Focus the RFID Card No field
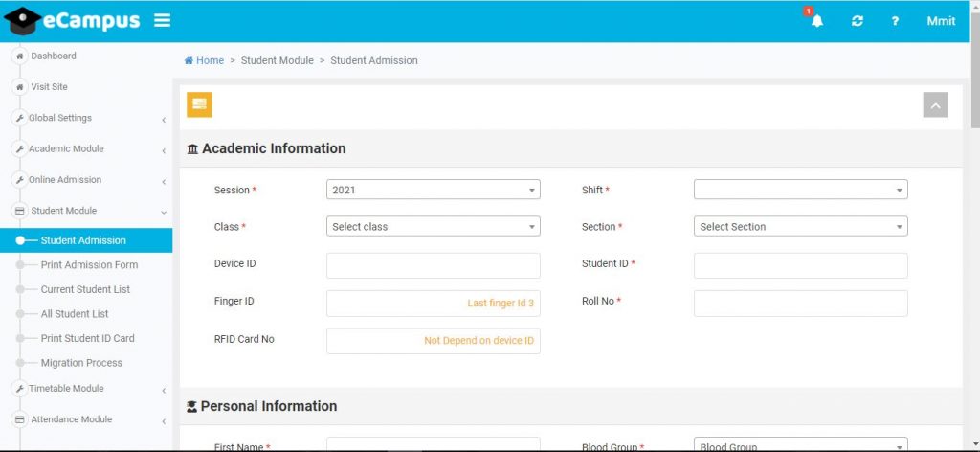 (x=434, y=341)
